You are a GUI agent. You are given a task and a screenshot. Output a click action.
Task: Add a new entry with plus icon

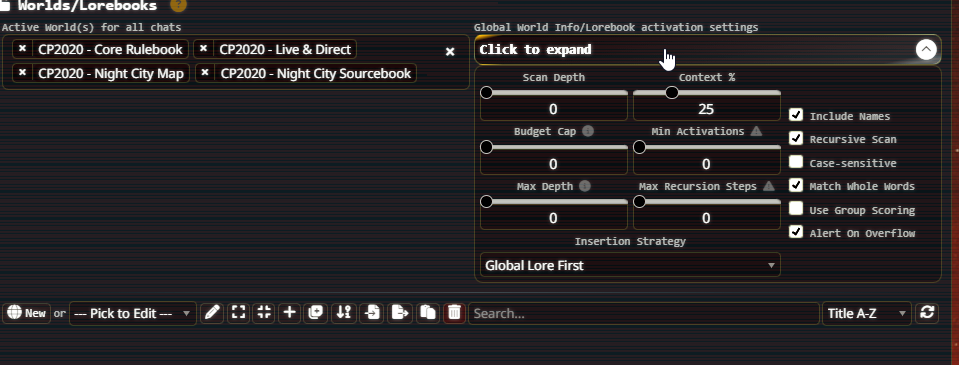[289, 313]
